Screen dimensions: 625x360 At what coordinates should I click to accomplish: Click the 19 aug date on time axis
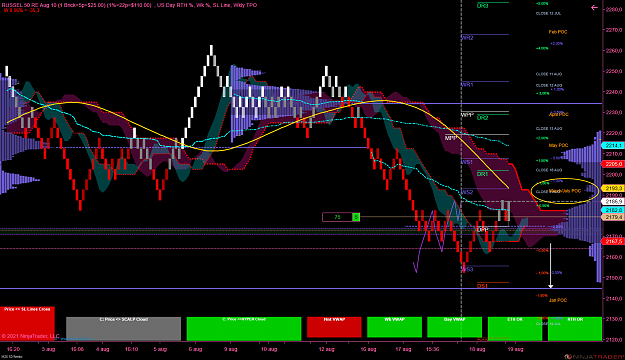(x=515, y=349)
